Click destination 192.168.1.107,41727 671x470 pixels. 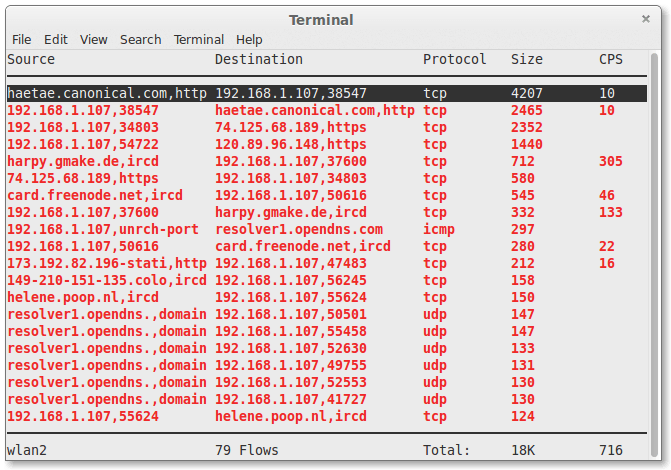[x=291, y=399]
